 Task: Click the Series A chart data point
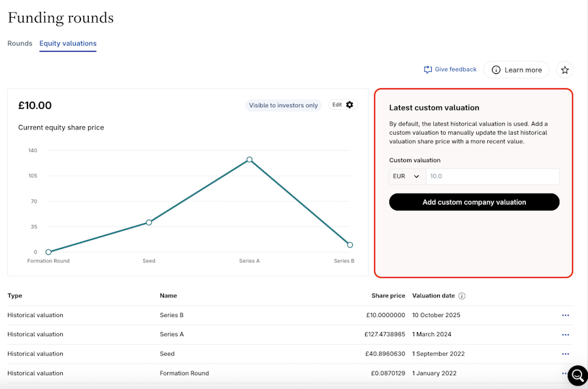[x=250, y=160]
